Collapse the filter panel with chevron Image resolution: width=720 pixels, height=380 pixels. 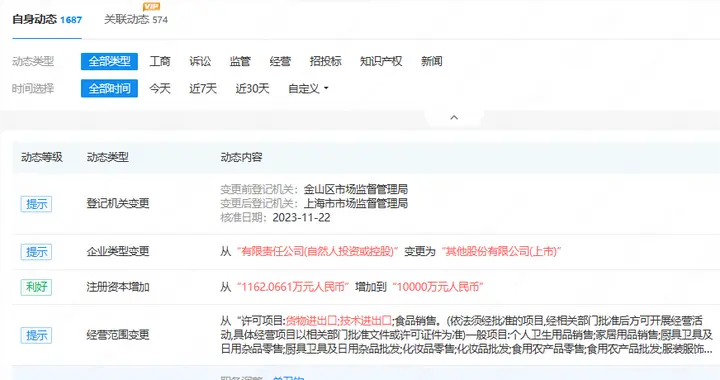(454, 117)
